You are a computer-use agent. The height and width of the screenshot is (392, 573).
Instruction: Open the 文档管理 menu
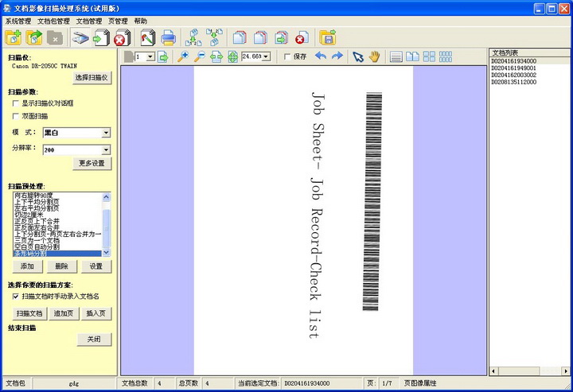point(89,21)
